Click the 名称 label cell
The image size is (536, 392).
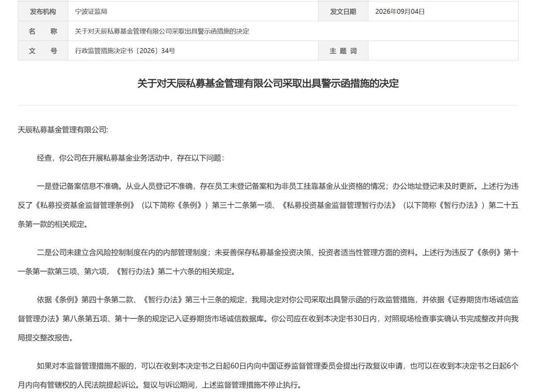43,31
